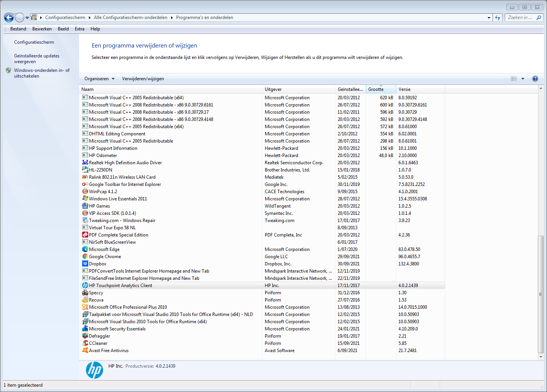The height and width of the screenshot is (392, 547).
Task: Select NirSoft BlueScreenView entry
Action: 263,242
